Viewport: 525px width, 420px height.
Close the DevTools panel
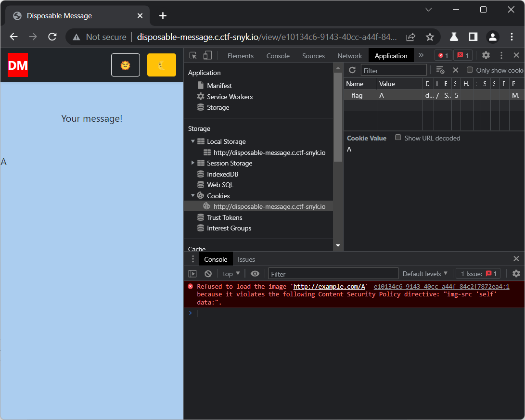click(516, 55)
